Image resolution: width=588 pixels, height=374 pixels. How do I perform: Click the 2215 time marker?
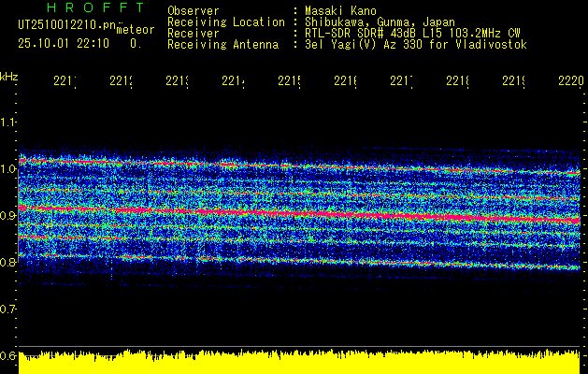290,80
